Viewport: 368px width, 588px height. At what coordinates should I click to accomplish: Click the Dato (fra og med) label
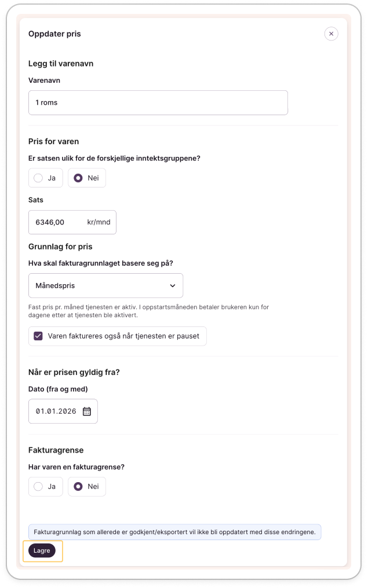pos(58,389)
